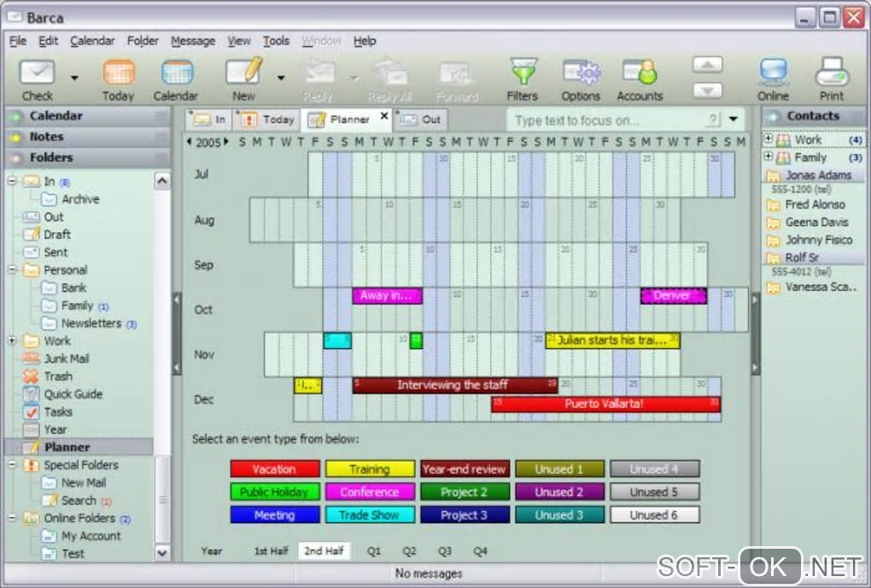Open the Calendar menu
The width and height of the screenshot is (871, 588).
[x=92, y=40]
